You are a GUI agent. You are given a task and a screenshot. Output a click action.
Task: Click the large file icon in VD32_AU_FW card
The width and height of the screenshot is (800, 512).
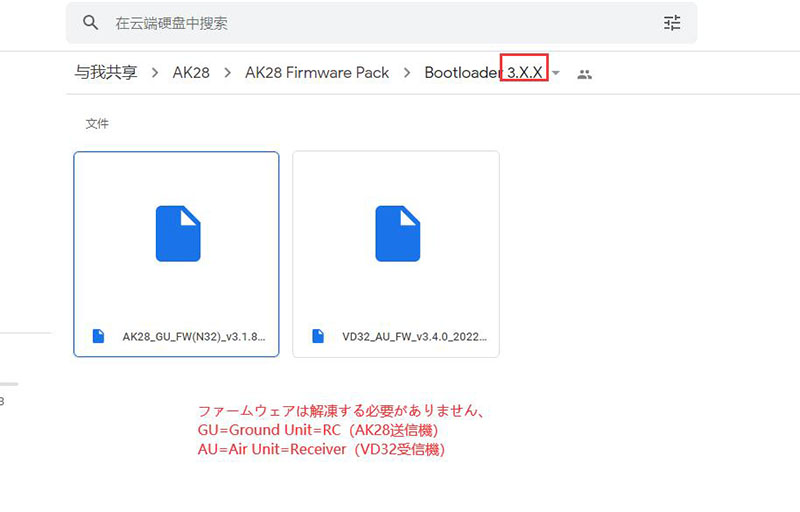[x=397, y=233]
